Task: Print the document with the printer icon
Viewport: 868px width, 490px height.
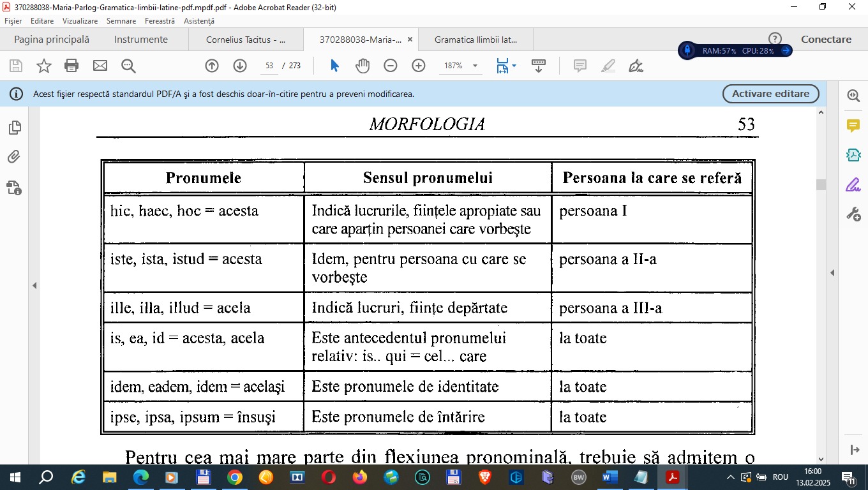Action: 71,66
